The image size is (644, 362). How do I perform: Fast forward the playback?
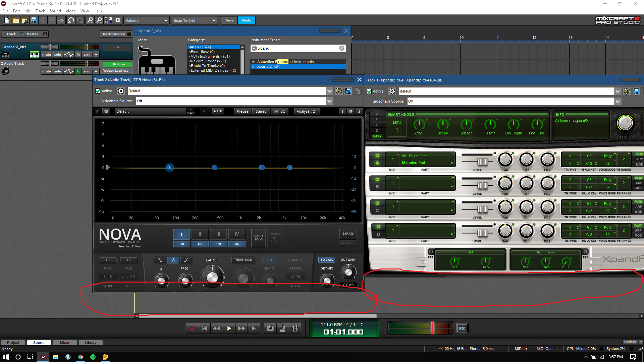pyautogui.click(x=241, y=328)
